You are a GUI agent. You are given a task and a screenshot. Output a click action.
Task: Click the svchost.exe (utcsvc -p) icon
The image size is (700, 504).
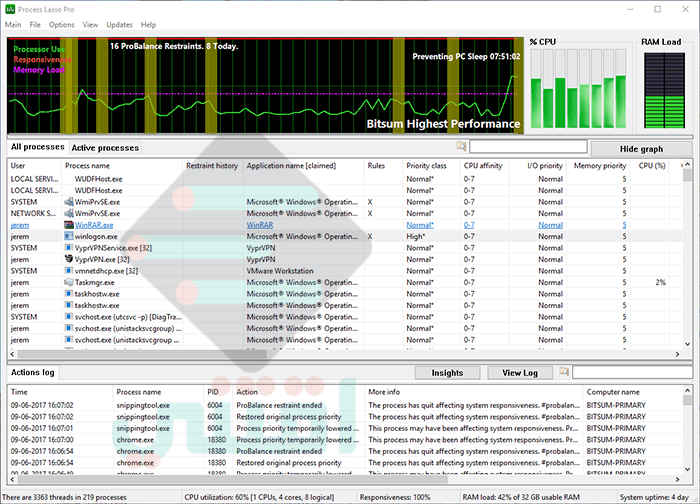[69, 317]
